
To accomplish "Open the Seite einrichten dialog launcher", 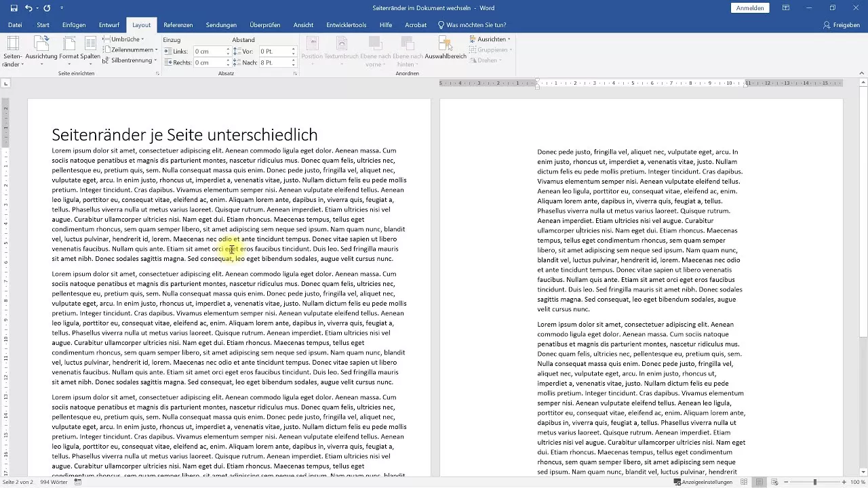I will 158,73.
